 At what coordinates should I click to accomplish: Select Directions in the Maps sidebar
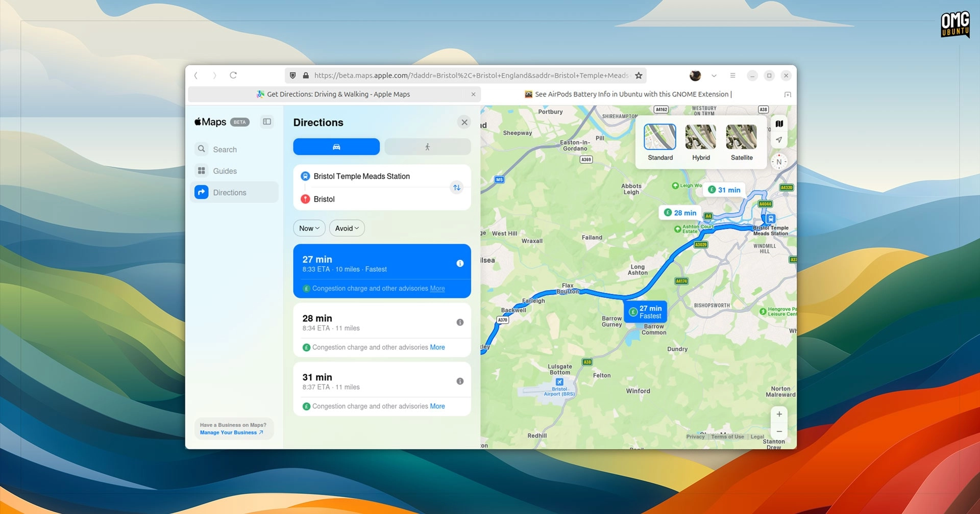click(x=234, y=192)
